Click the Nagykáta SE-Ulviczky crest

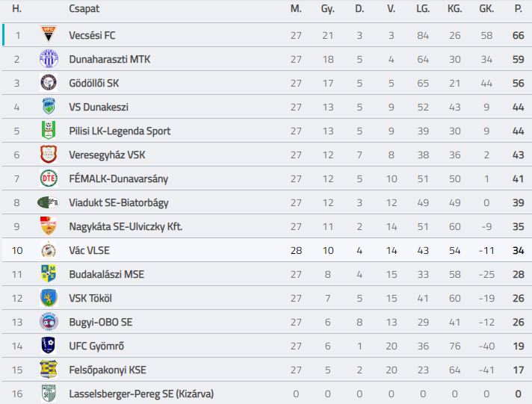[49, 226]
